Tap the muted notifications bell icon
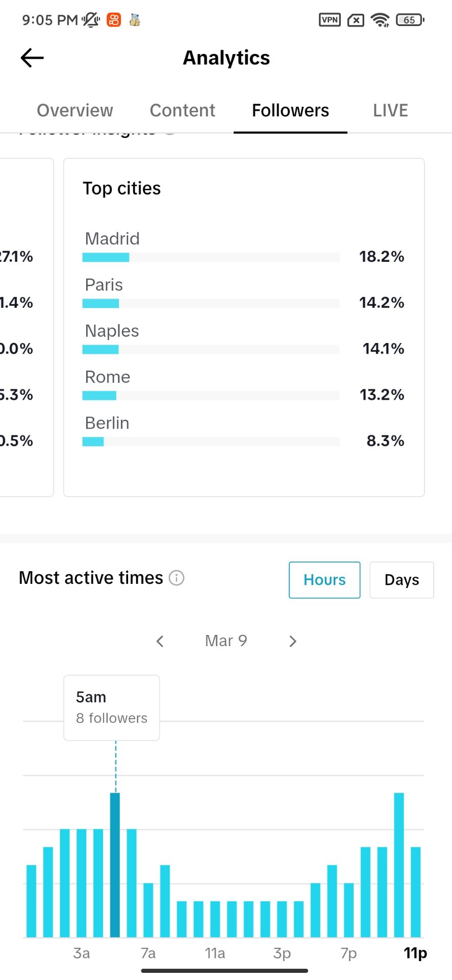Screen dimensions: 452x980 click(91, 20)
